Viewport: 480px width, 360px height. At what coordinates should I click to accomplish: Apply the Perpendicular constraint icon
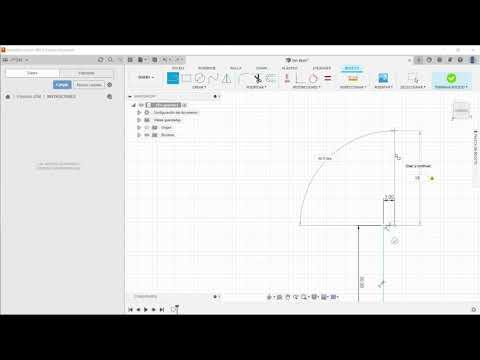coord(300,78)
